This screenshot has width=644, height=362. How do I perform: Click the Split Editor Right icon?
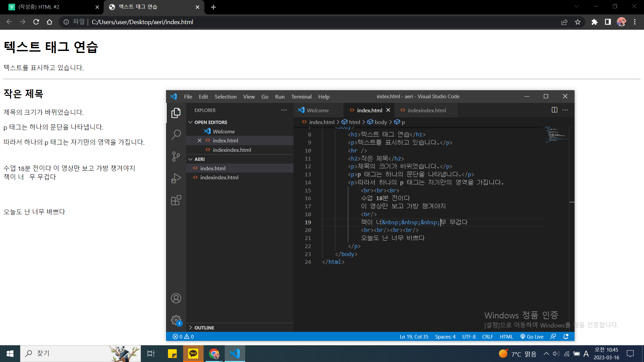click(x=554, y=110)
